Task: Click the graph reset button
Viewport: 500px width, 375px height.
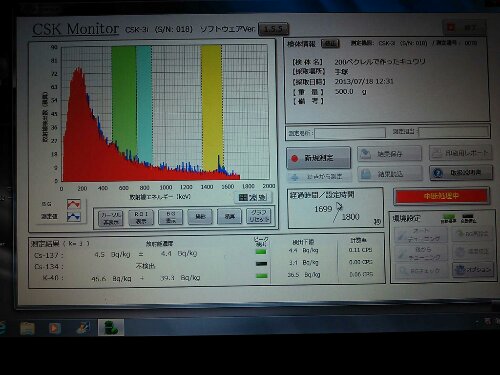Action: pyautogui.click(x=259, y=216)
